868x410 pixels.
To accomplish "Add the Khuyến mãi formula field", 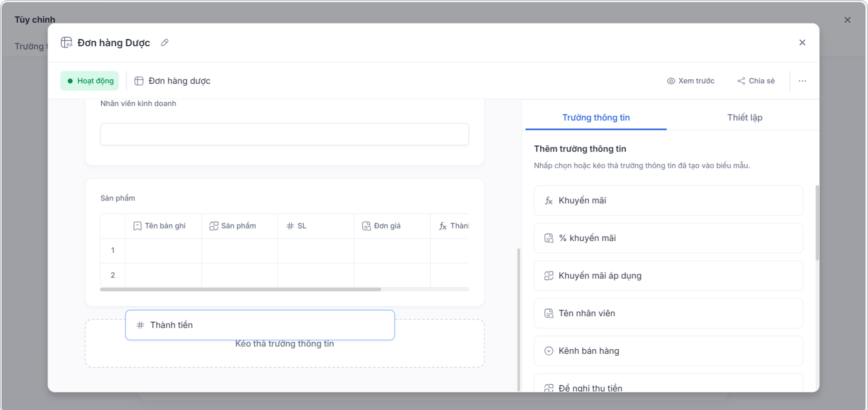I will pyautogui.click(x=668, y=200).
